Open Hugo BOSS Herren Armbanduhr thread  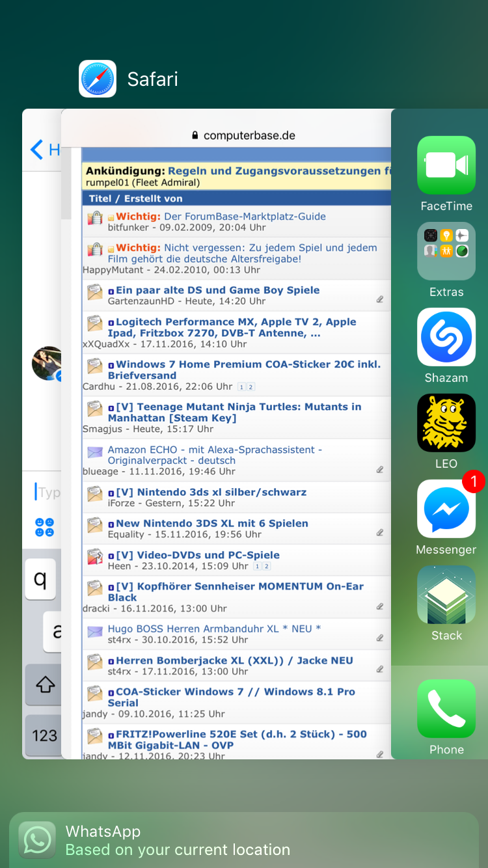click(214, 629)
